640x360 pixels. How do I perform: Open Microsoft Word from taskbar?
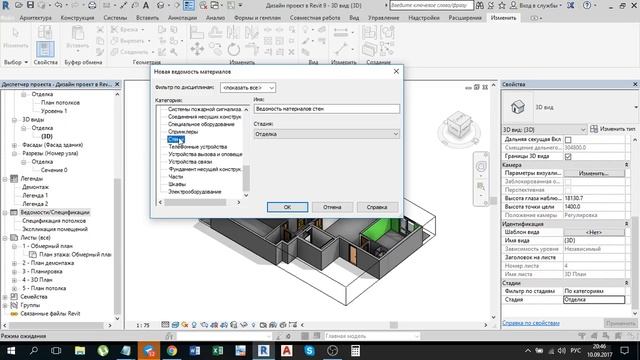195,351
